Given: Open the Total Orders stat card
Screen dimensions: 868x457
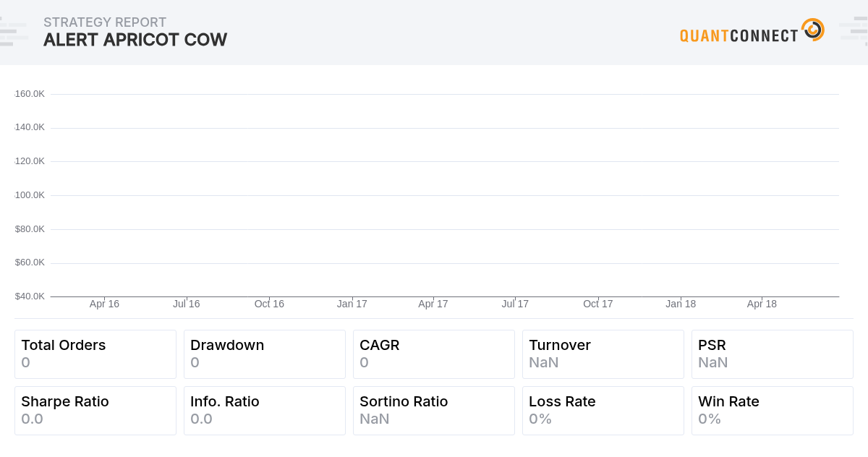Looking at the screenshot, I should 95,354.
